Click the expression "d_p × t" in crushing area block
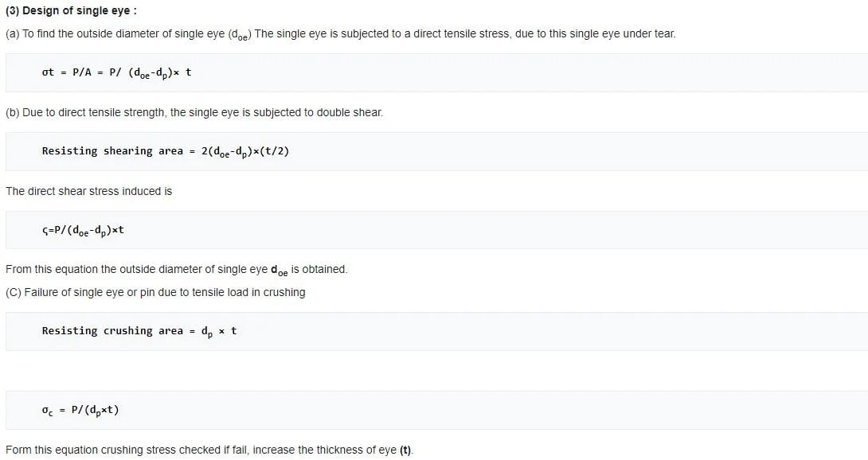 tap(219, 331)
